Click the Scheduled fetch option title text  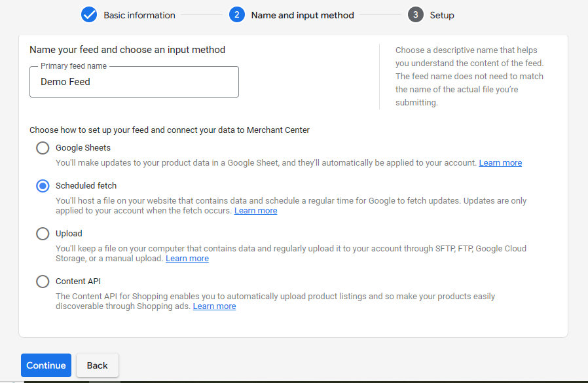coord(86,186)
